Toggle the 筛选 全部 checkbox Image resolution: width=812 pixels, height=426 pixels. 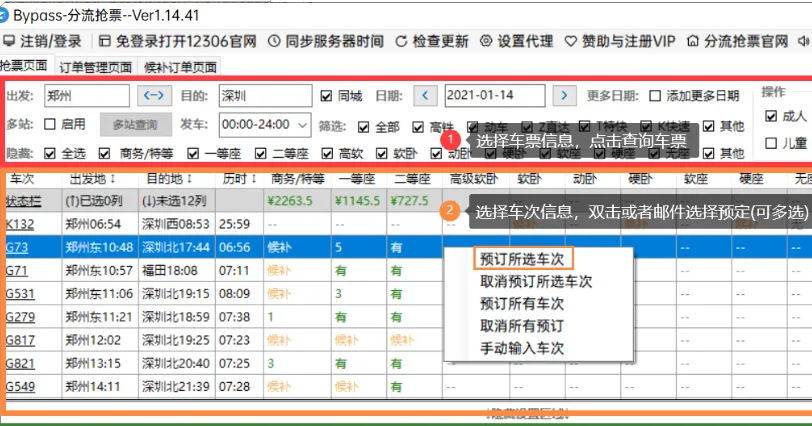364,127
